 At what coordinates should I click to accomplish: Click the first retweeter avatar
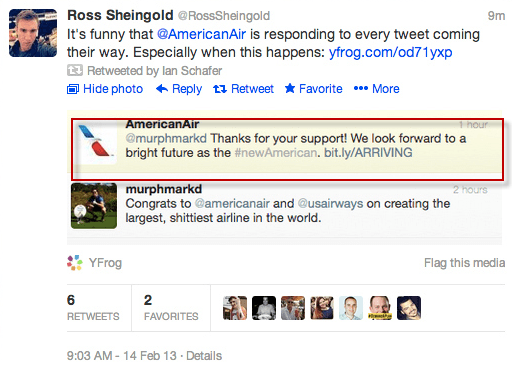(x=235, y=308)
